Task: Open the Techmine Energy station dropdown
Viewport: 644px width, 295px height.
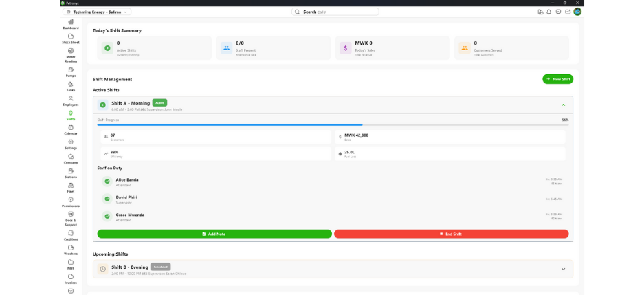Action: click(97, 12)
